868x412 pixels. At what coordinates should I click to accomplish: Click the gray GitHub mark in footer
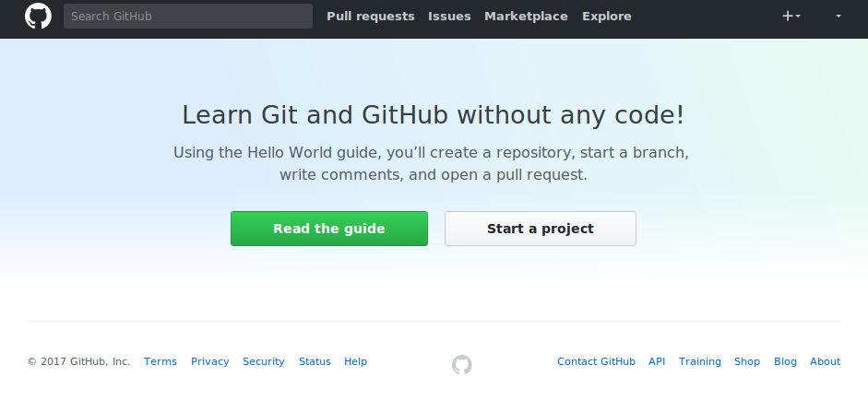(461, 365)
